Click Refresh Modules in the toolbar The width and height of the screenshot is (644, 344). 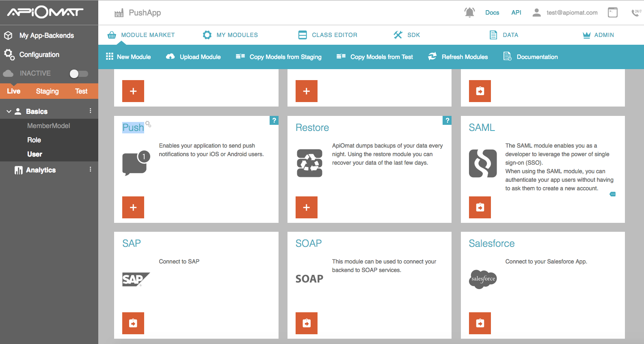coord(458,57)
